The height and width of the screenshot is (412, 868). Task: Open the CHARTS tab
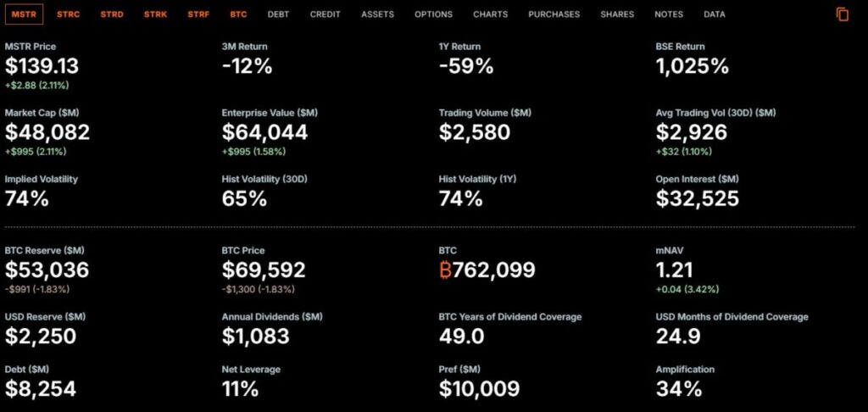pyautogui.click(x=491, y=14)
